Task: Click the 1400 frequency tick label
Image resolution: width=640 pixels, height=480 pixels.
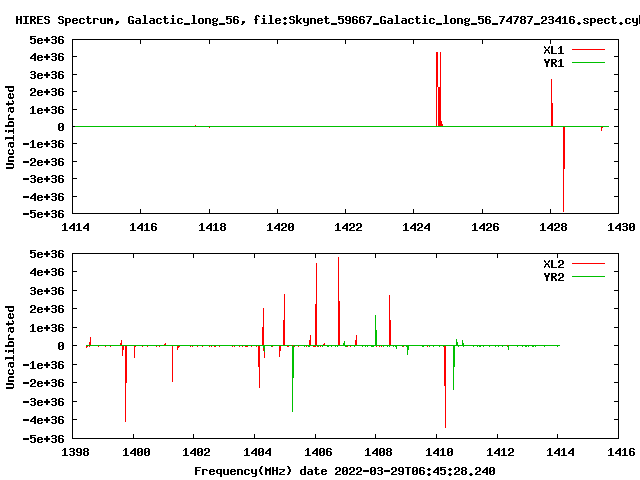Action: tap(136, 452)
